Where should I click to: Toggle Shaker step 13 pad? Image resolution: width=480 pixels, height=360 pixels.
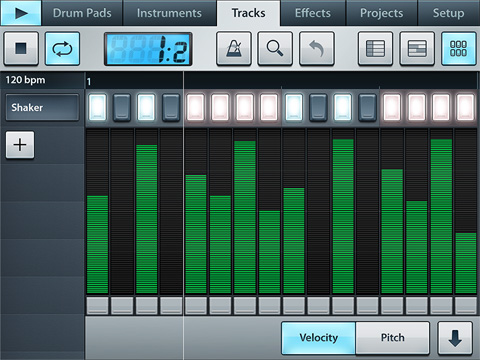click(x=392, y=107)
